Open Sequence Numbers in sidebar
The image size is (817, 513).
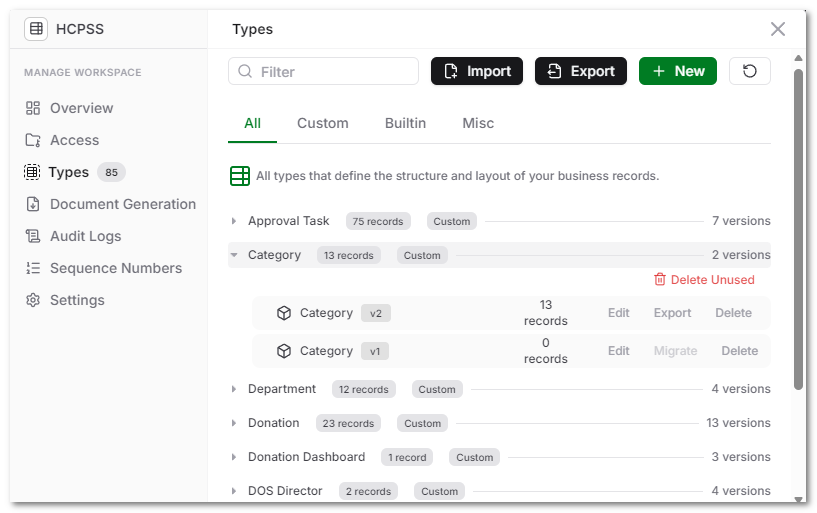click(x=116, y=268)
